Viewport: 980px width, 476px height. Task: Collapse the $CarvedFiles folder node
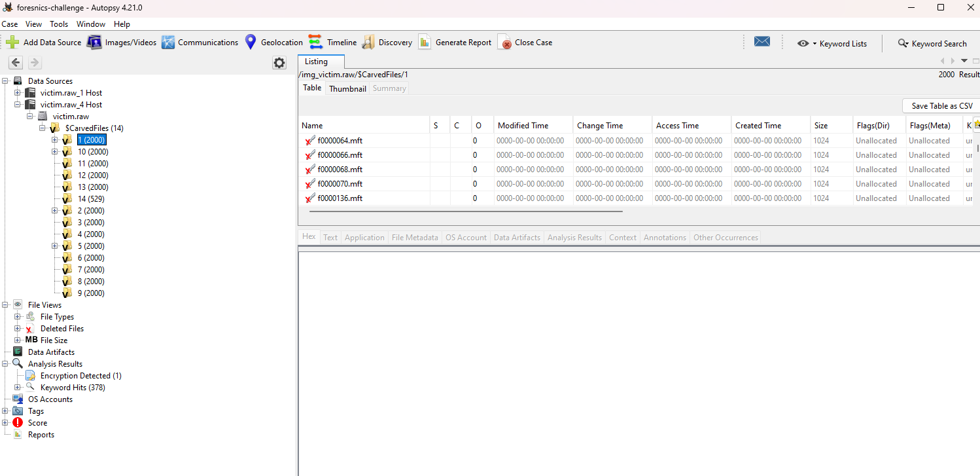[x=43, y=128]
